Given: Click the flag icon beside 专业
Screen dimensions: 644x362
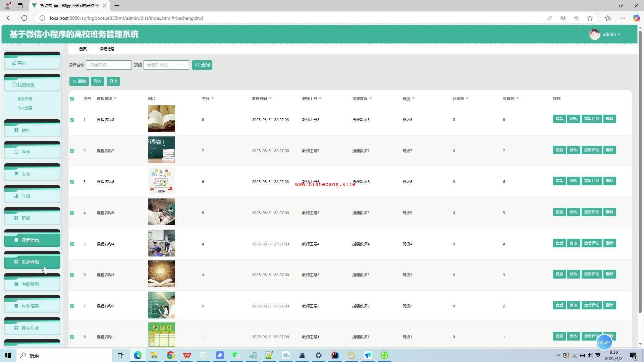Looking at the screenshot, I should (x=16, y=174).
